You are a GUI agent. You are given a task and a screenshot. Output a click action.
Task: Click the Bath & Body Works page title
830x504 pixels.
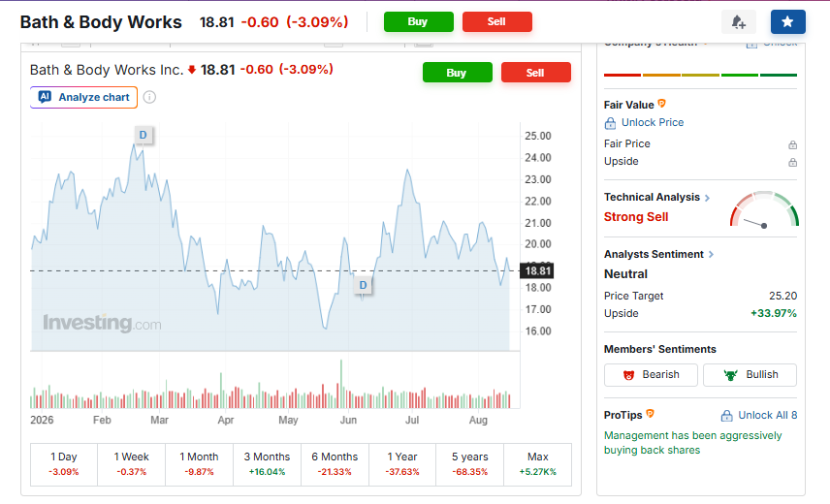pos(101,22)
